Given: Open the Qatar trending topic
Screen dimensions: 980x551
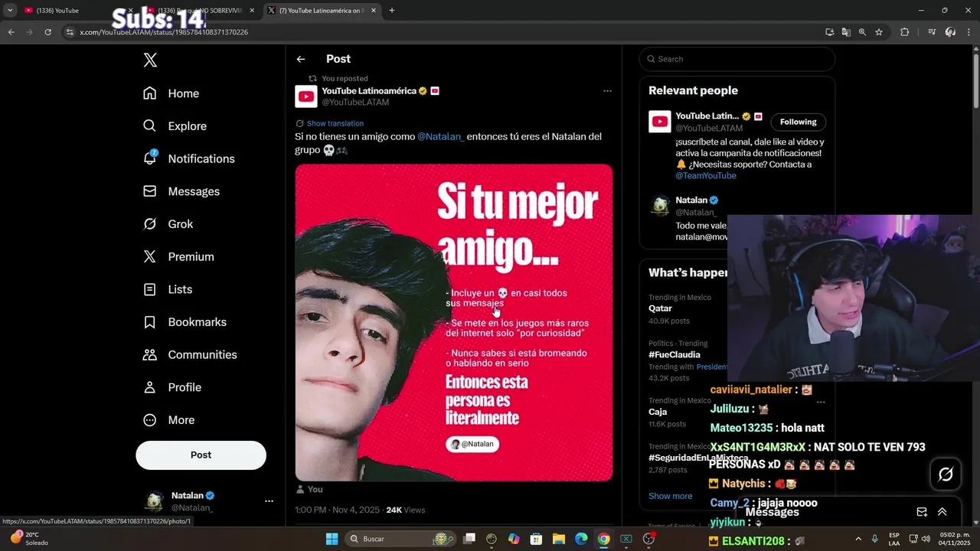Looking at the screenshot, I should (x=660, y=308).
